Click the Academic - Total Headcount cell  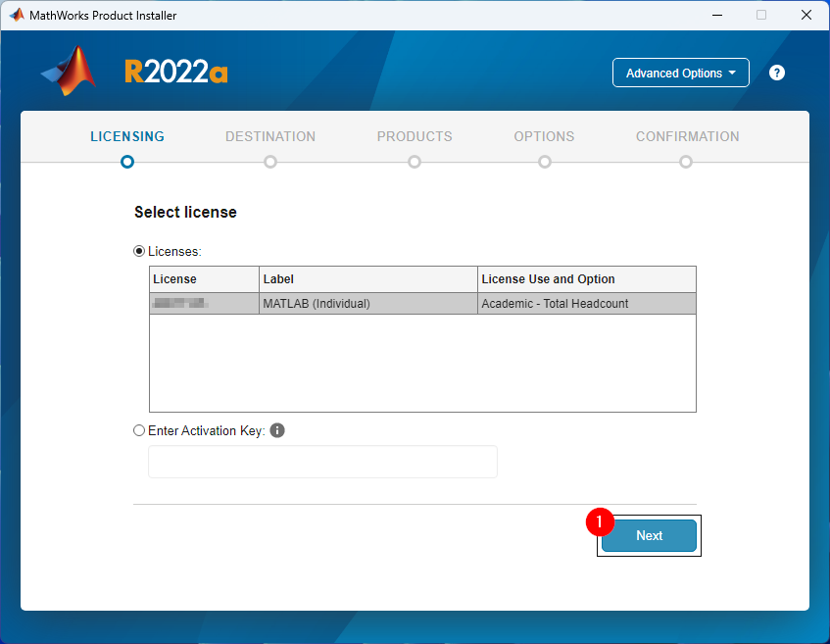click(587, 304)
